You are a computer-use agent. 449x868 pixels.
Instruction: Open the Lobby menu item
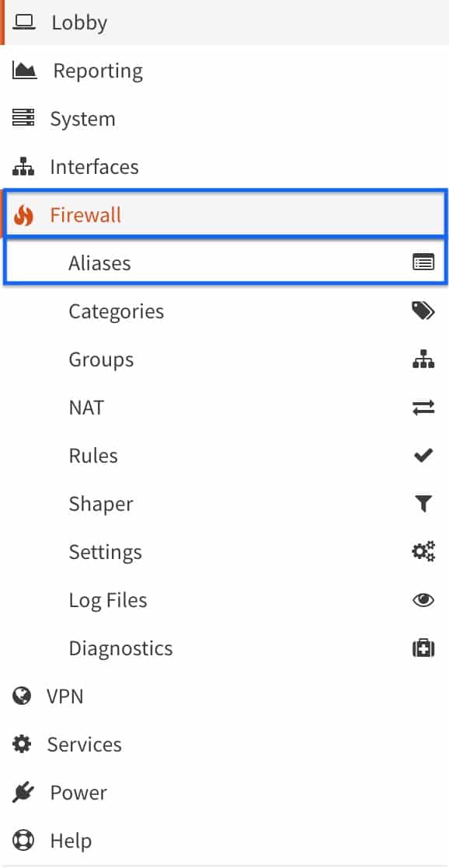(224, 23)
